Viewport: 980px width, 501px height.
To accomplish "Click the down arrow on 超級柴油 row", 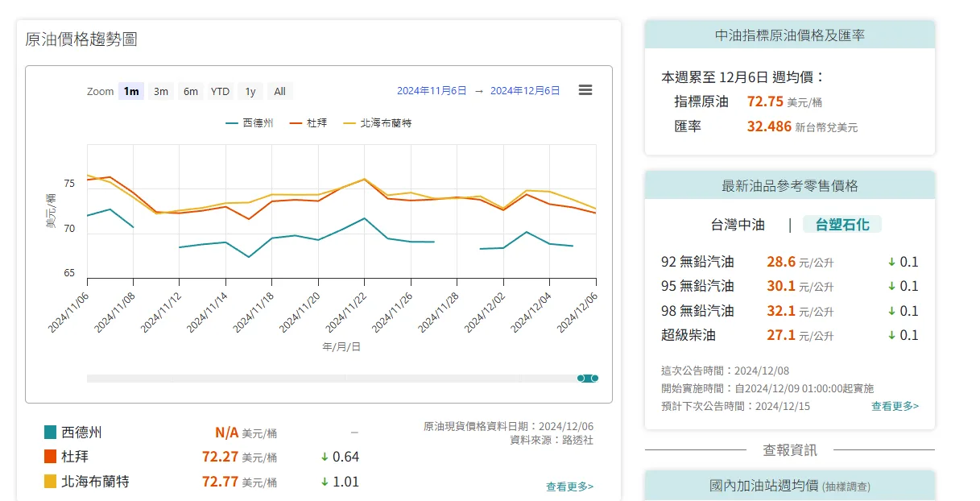I will [892, 335].
